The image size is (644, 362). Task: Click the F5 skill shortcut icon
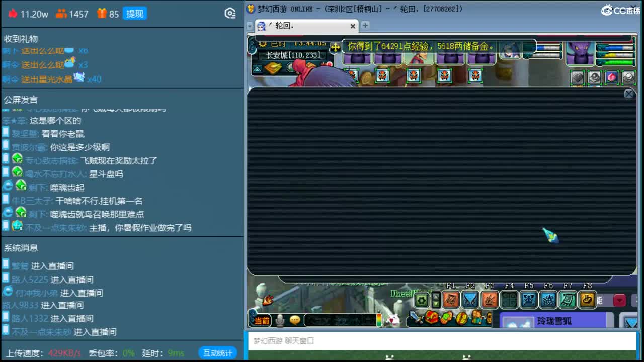click(x=529, y=300)
